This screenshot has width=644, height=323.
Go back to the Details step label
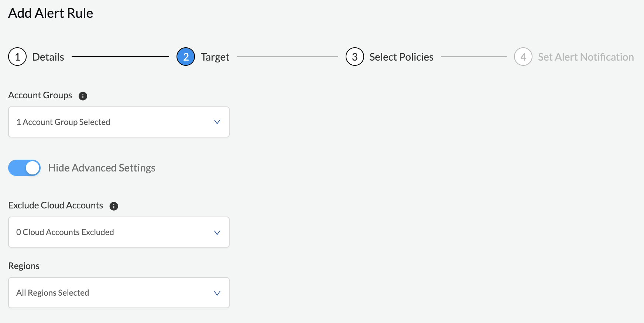click(x=48, y=57)
